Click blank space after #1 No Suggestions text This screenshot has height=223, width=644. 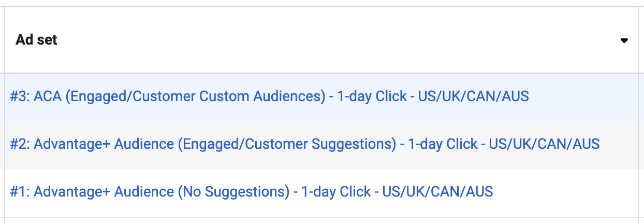[x=565, y=192]
